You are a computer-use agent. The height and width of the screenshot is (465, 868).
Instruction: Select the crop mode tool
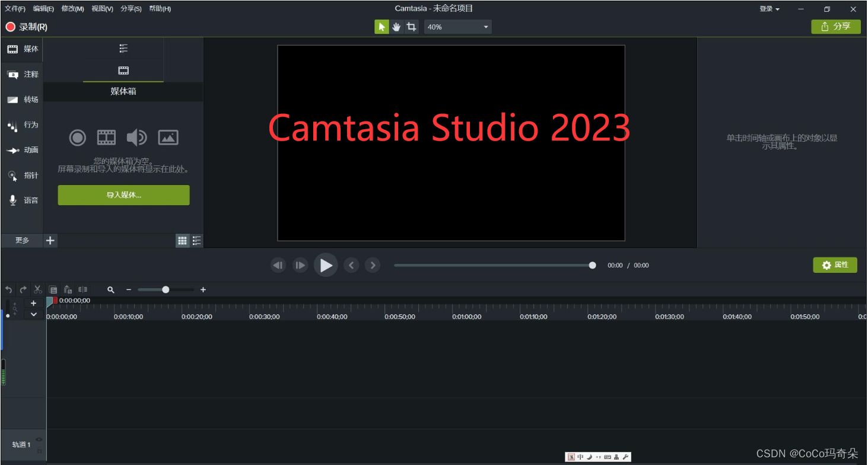point(411,27)
